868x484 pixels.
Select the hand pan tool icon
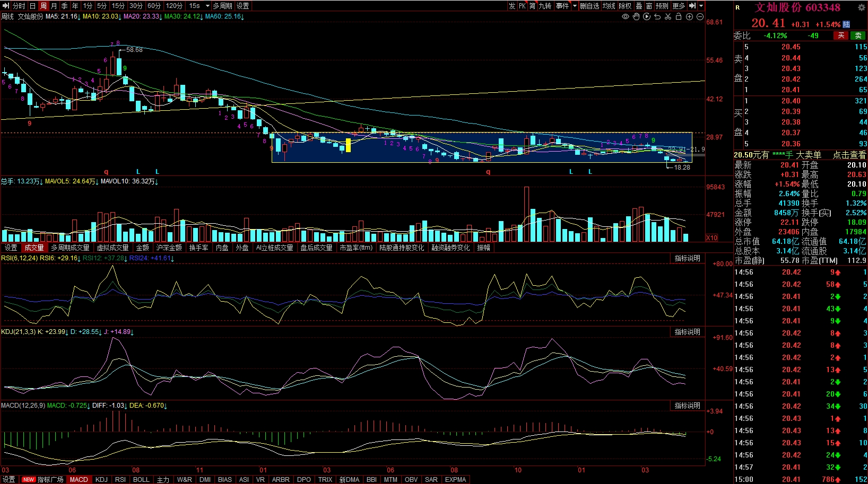[x=636, y=17]
